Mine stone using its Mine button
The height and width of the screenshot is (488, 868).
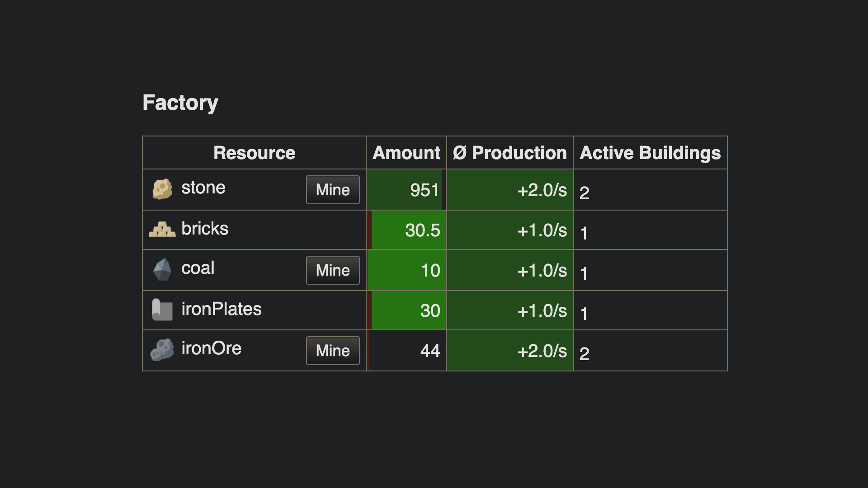[333, 190]
